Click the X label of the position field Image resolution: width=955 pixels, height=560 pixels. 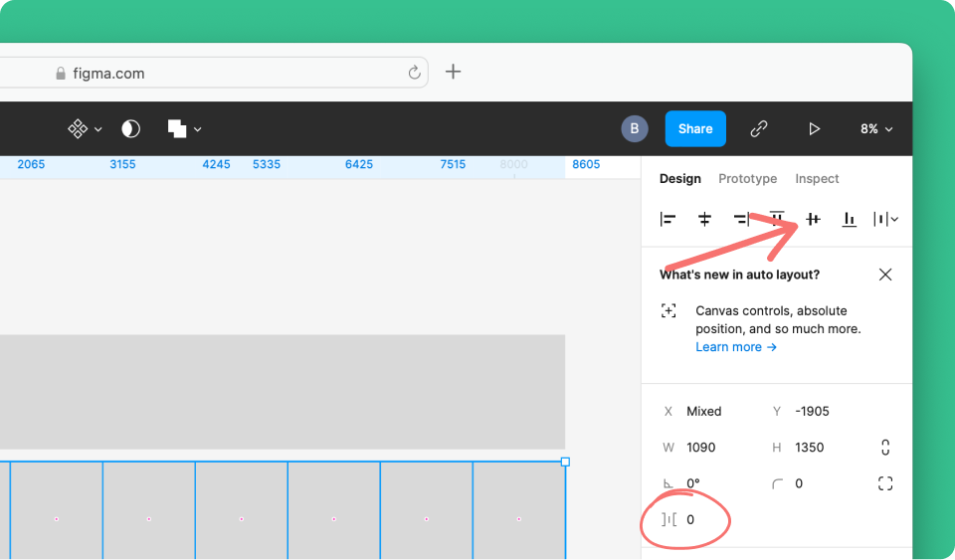tap(668, 412)
